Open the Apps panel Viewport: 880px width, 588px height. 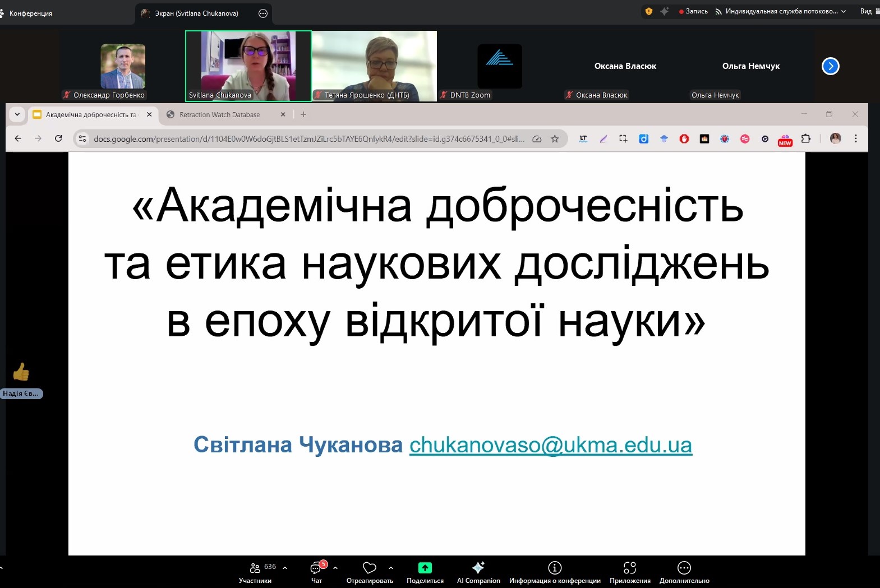pos(630,572)
